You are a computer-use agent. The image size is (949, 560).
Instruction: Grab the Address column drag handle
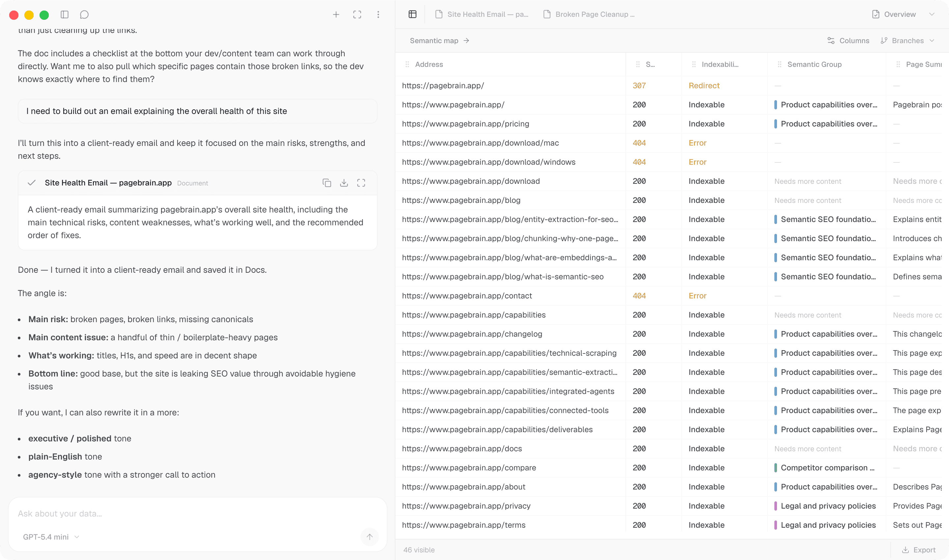tap(407, 65)
